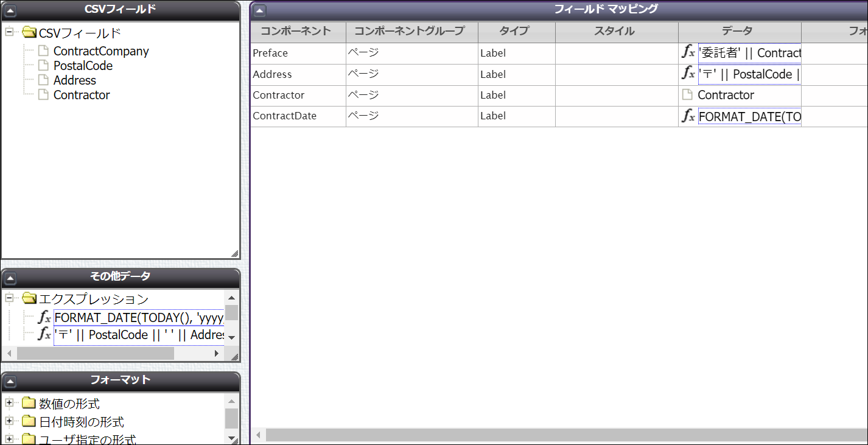Sort by データ column header
This screenshot has width=868, height=445.
tap(740, 32)
